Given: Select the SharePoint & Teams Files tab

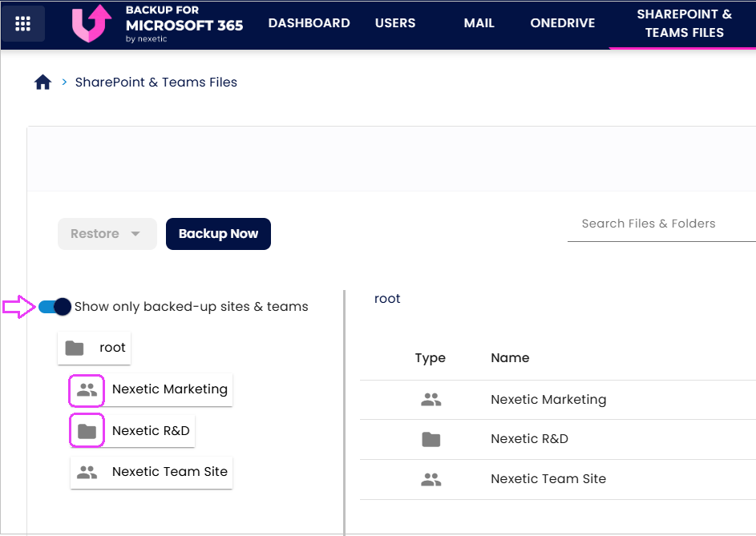Looking at the screenshot, I should pos(684,23).
